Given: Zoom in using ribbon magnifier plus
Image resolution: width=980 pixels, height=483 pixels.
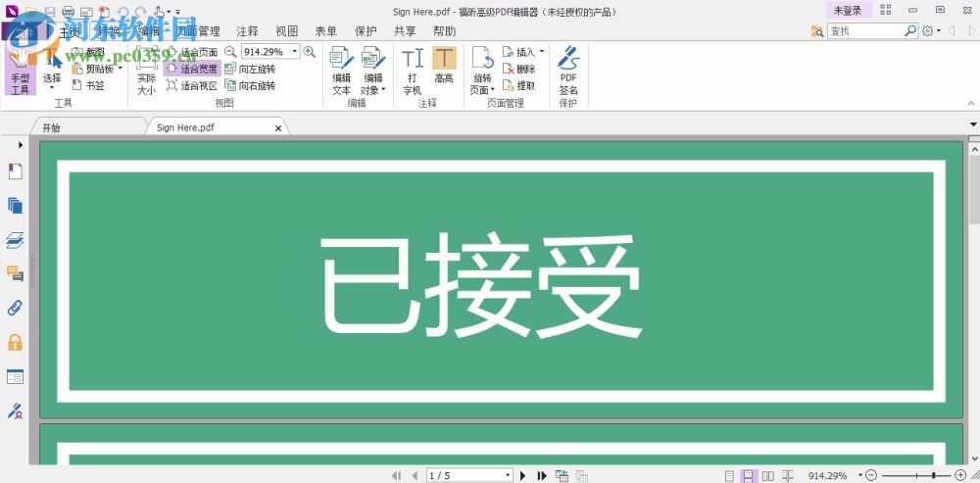Looking at the screenshot, I should click(x=310, y=52).
